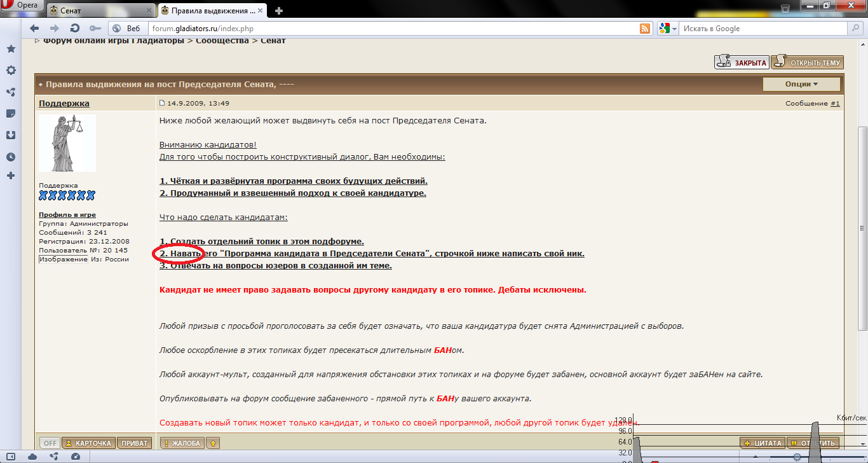The width and height of the screenshot is (868, 463).
Task: Open a new tab with plus button
Action: [278, 11]
